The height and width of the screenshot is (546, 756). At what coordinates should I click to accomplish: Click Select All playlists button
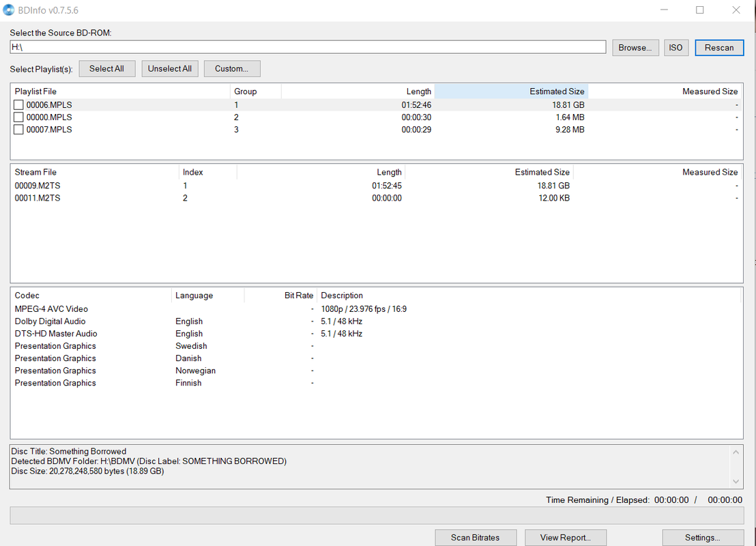(x=106, y=68)
